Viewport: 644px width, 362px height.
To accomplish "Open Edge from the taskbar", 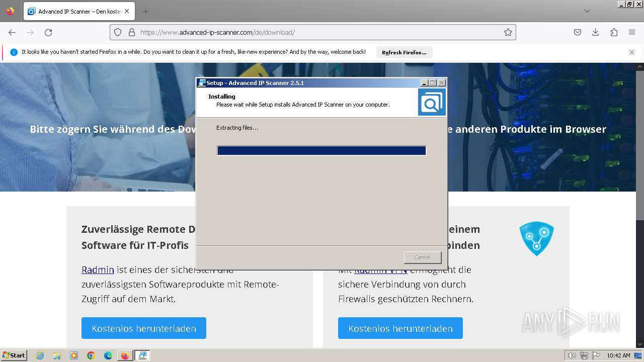I will (x=108, y=355).
